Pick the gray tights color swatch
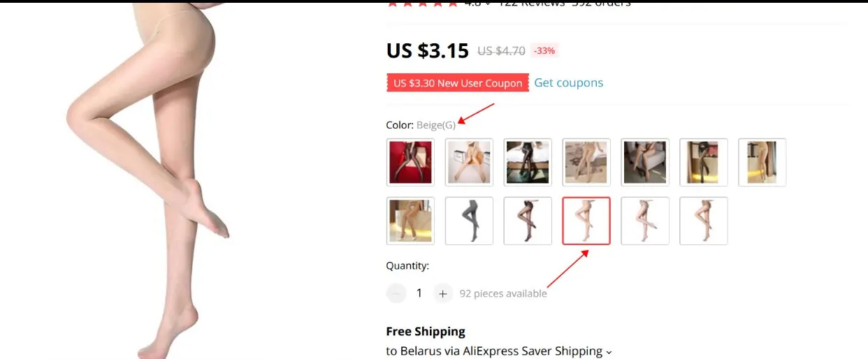Screen dimensions: 868x359 pyautogui.click(x=469, y=221)
